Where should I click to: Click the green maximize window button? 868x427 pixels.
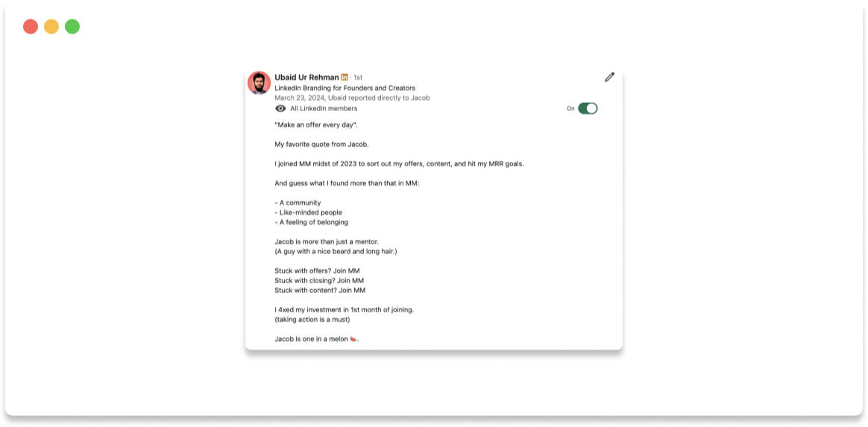[72, 27]
